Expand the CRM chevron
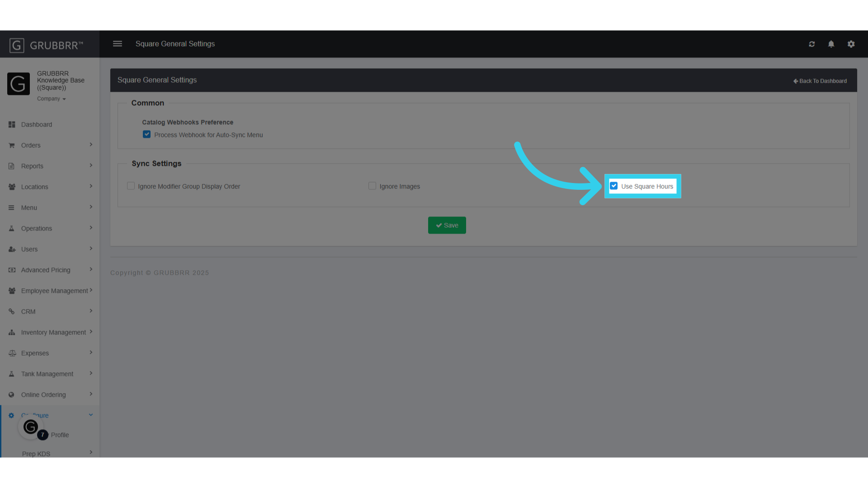Screen dimensions: 868x488 click(x=91, y=311)
